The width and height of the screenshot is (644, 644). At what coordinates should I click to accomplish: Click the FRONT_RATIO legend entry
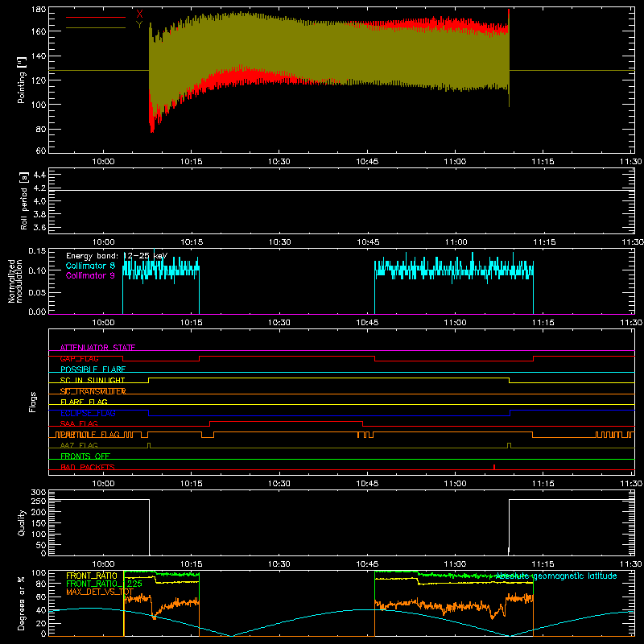coord(92,576)
